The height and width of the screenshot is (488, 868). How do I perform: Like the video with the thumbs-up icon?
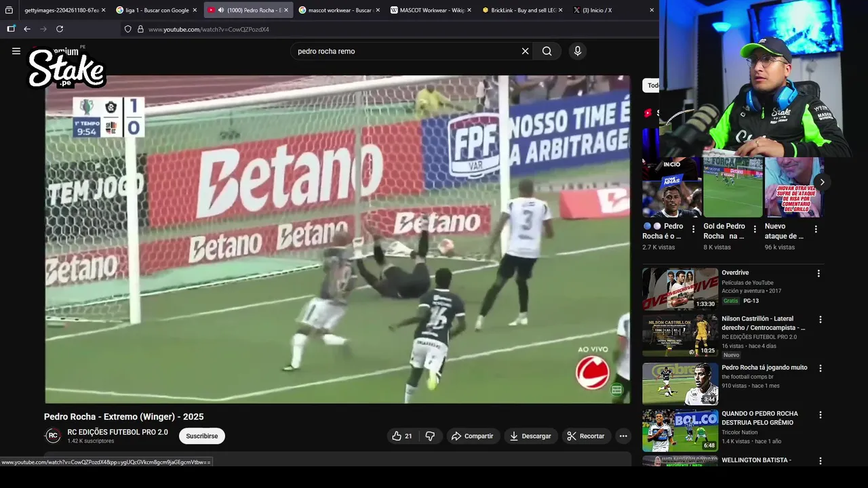(397, 436)
